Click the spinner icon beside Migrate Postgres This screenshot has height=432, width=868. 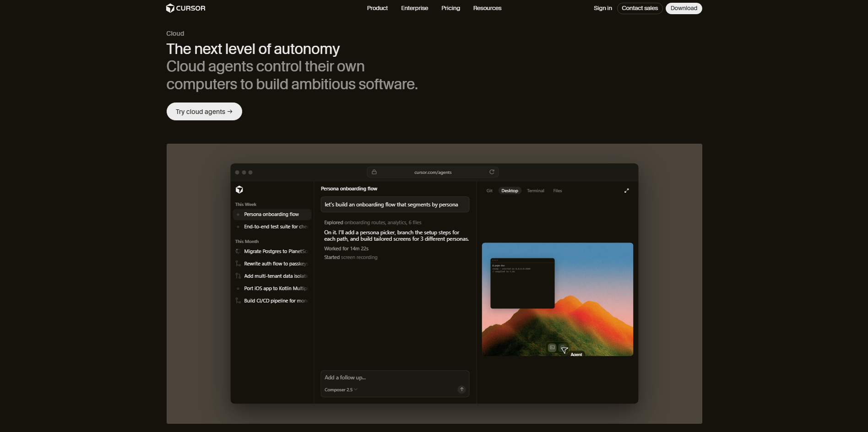point(238,251)
